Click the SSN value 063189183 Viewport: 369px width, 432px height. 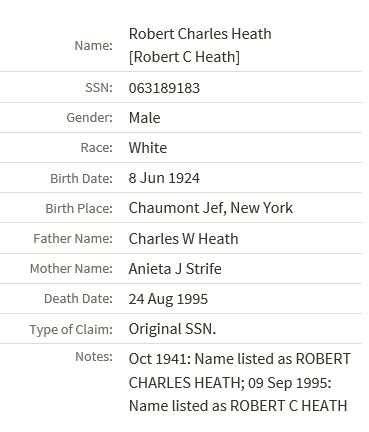(164, 88)
